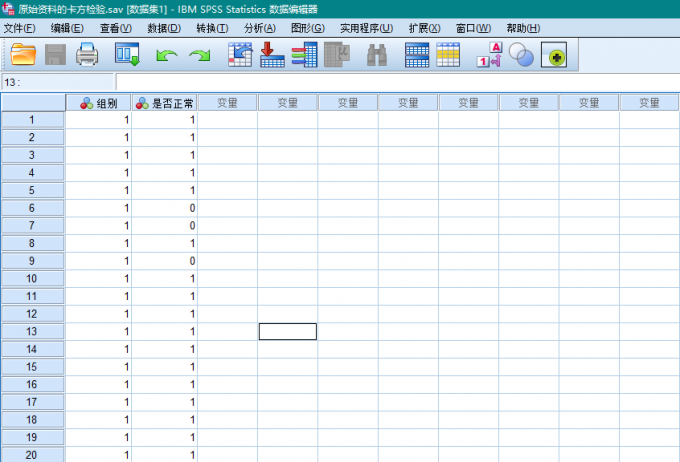Viewport: 680px width, 462px height.
Task: Open the 分析(A) menu
Action: point(260,28)
